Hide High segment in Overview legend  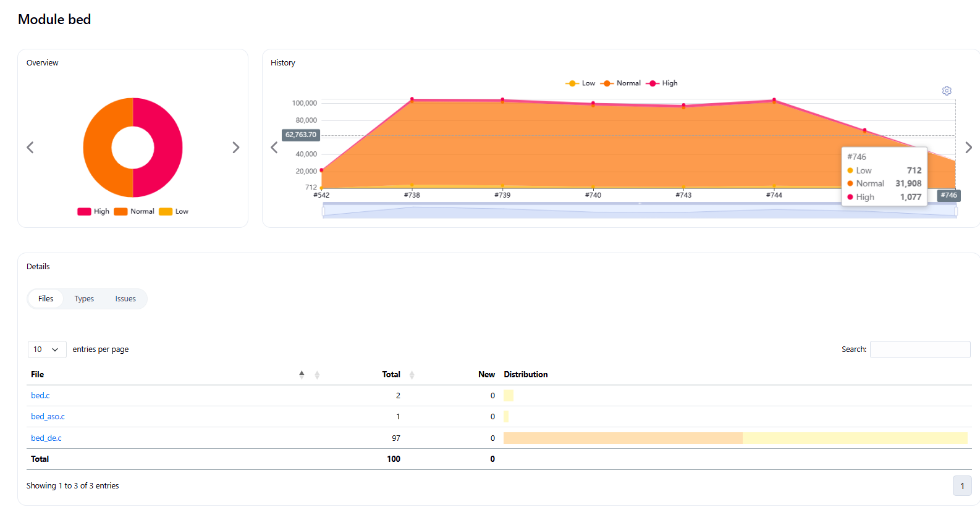[94, 212]
